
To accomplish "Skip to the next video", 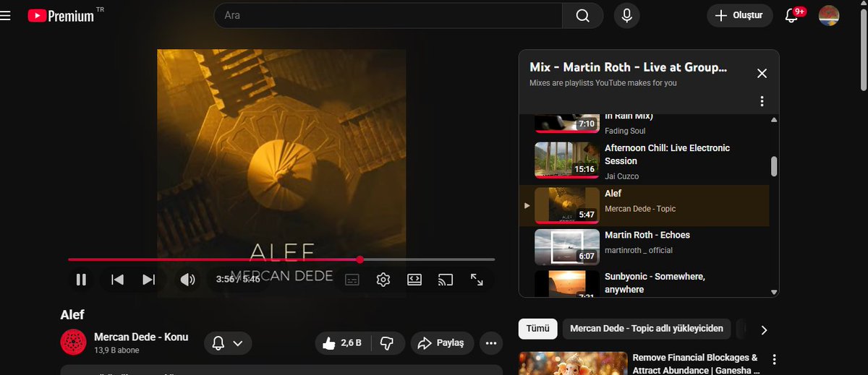I will (x=149, y=280).
